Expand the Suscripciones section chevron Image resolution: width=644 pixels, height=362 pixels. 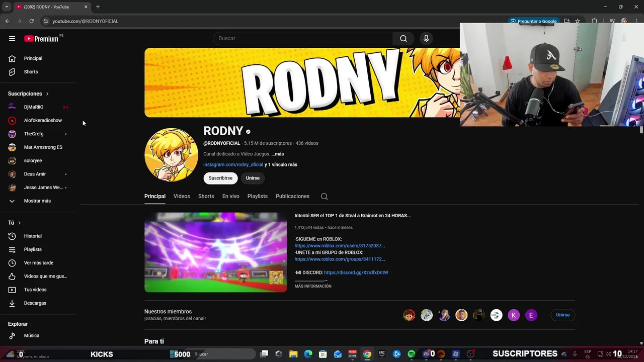tap(47, 94)
